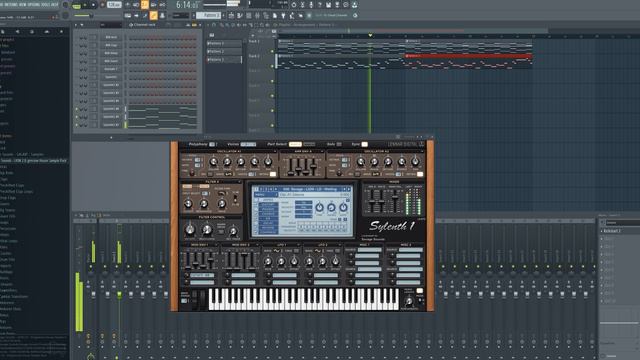Open the Misc 1 top source dropdown

tap(369, 249)
